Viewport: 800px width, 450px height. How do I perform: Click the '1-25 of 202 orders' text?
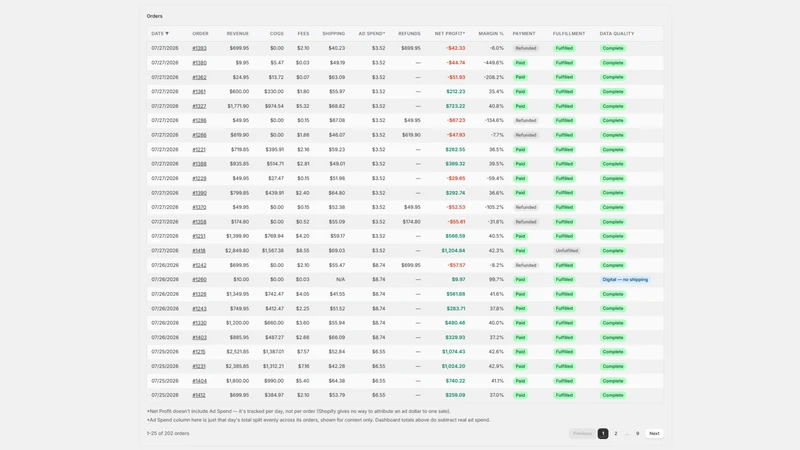pos(168,433)
